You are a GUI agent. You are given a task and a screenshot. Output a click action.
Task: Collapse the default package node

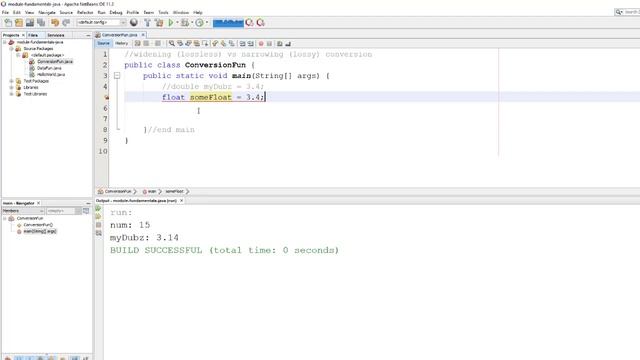18,55
